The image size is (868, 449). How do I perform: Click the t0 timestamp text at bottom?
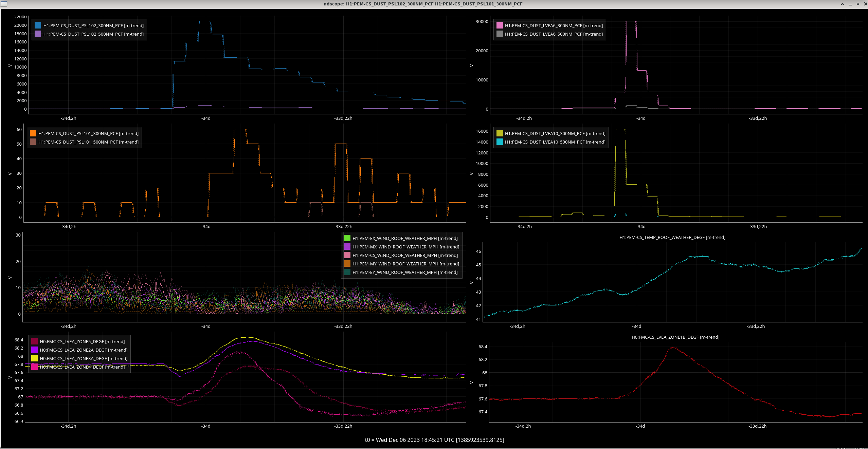434,440
